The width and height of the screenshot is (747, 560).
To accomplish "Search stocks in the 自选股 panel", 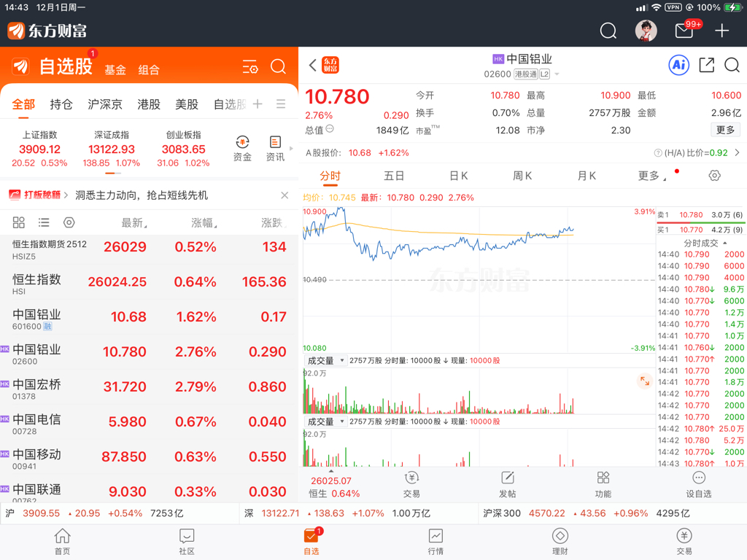I will pyautogui.click(x=278, y=66).
